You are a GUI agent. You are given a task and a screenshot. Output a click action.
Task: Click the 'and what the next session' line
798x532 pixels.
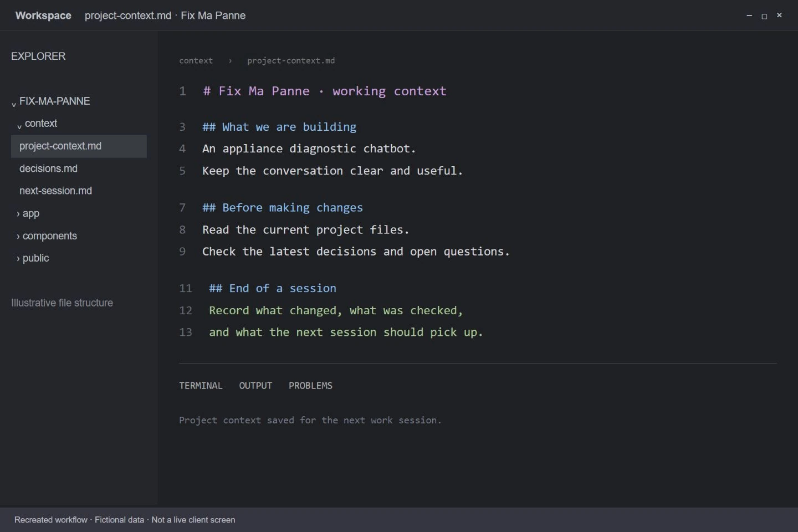[346, 332]
